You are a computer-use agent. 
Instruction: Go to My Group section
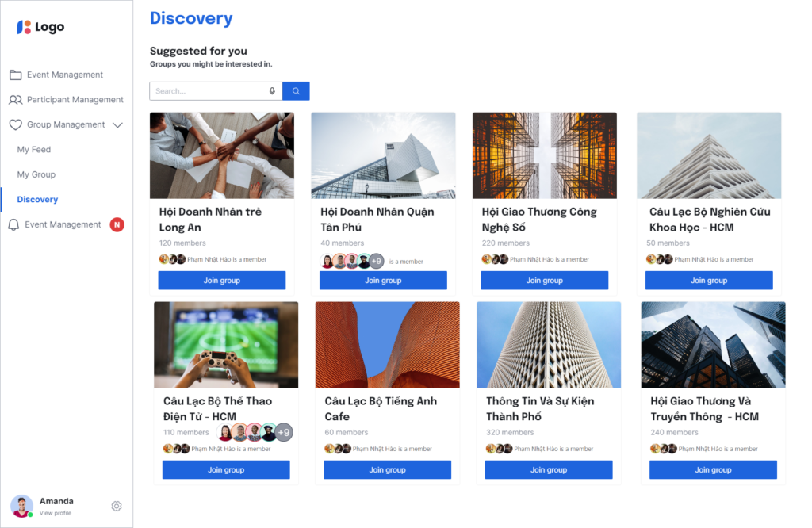click(36, 174)
